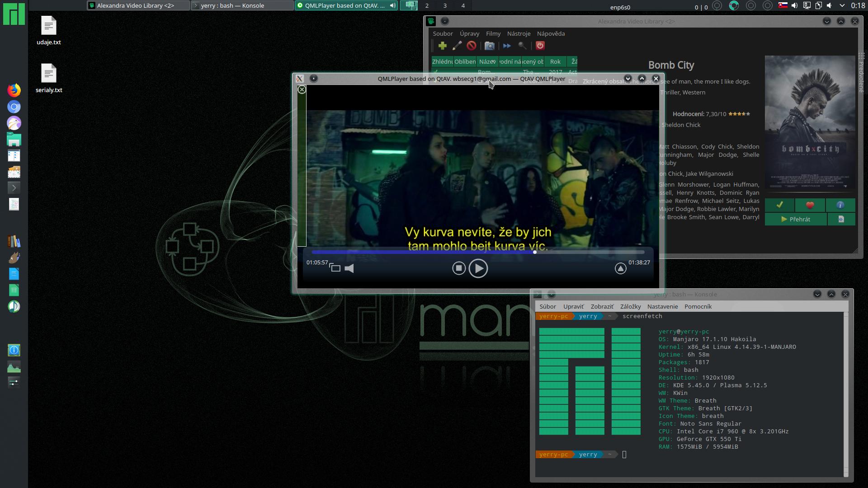Launch Thunderbird-like eagle mail icon
868x488 pixels.
point(14,123)
